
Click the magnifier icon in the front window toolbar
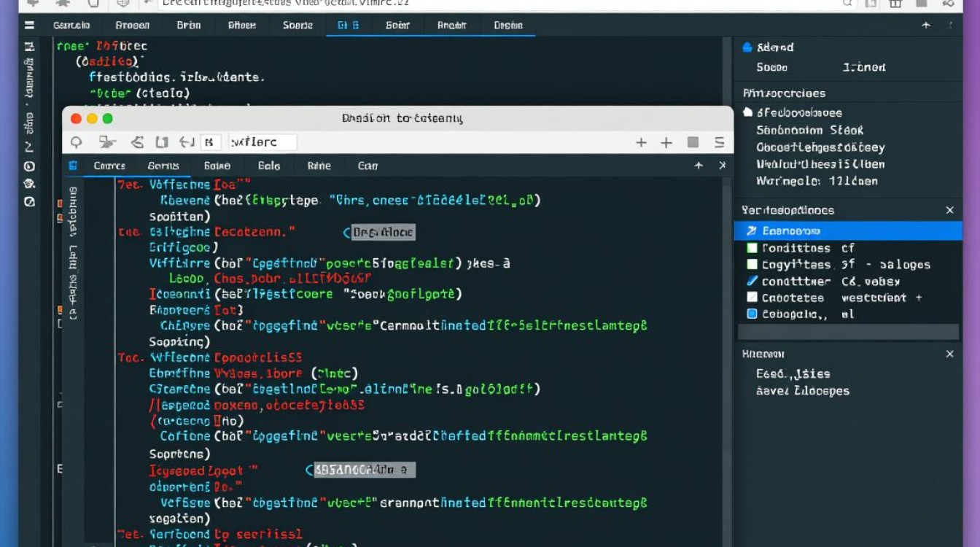coord(76,142)
